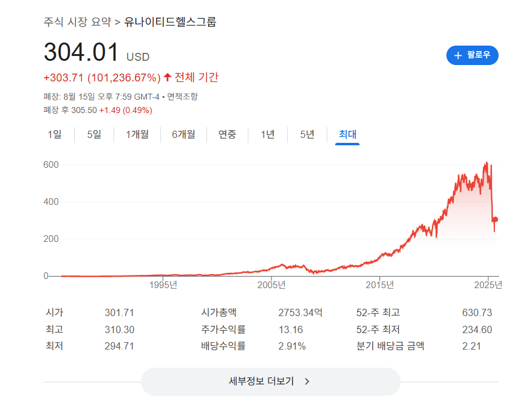This screenshot has width=532, height=417.
Task: Click the 304.01 price value
Action: pos(81,52)
